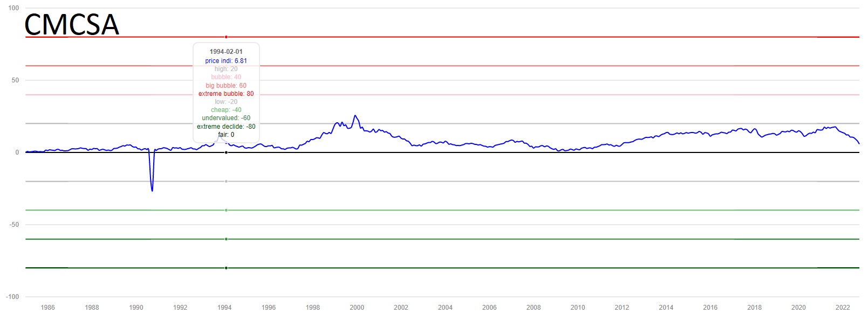Click the 100 y-axis label
This screenshot has height=327, width=868.
pyautogui.click(x=14, y=8)
